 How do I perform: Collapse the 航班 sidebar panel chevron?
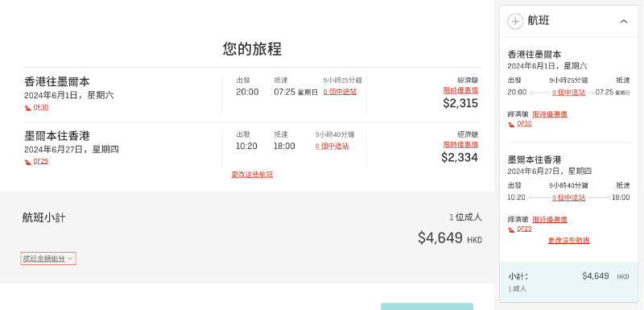coord(623,22)
